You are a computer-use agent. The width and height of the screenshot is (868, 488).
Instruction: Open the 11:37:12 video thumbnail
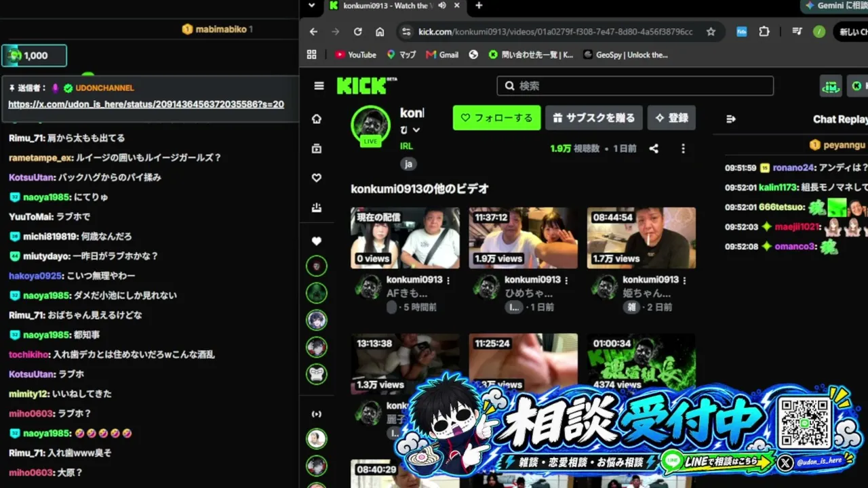(524, 238)
